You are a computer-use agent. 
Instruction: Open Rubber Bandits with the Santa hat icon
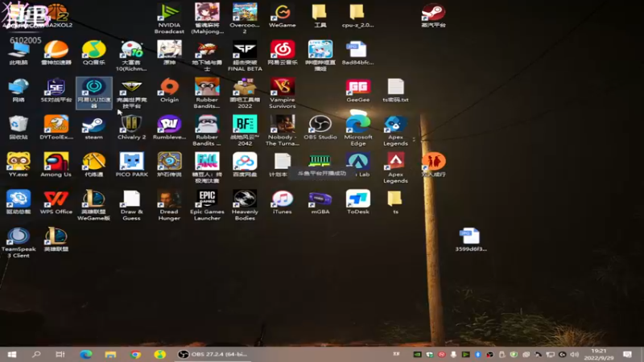[207, 130]
